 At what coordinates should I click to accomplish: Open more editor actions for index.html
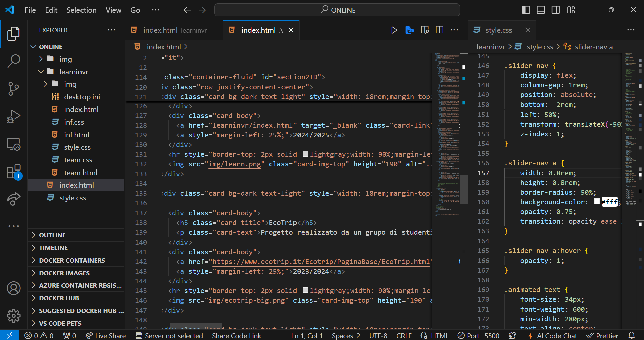click(454, 30)
